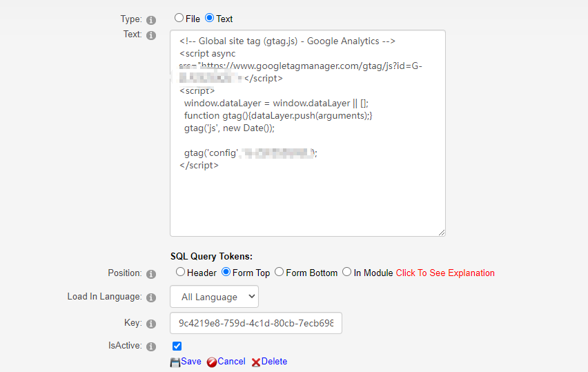Screen dimensions: 588x372
Task: Click the info icon beside Text label
Action: tap(151, 35)
